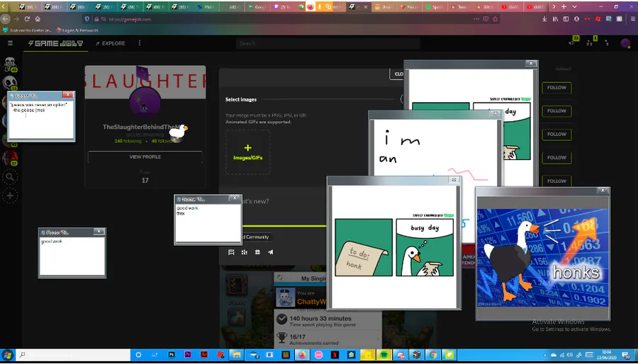Open Spotify from the taskbar
This screenshot has height=364, width=638.
tap(384, 355)
